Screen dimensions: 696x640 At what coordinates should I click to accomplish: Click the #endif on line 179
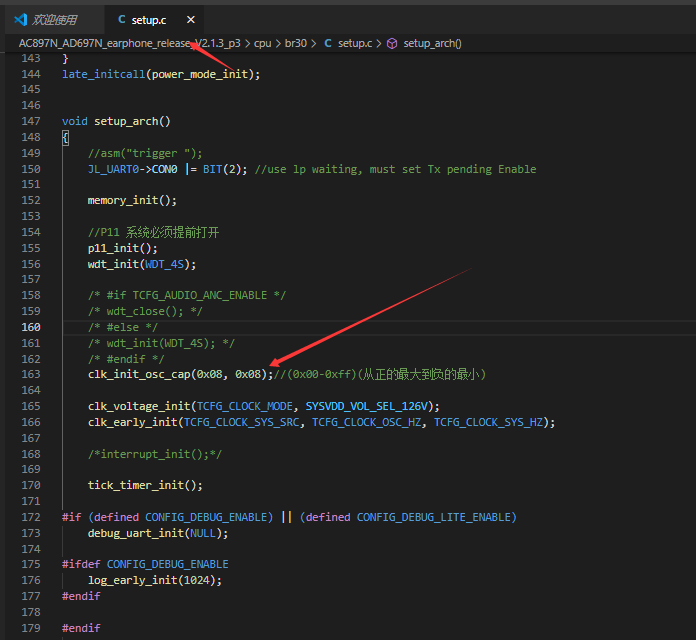pyautogui.click(x=81, y=628)
